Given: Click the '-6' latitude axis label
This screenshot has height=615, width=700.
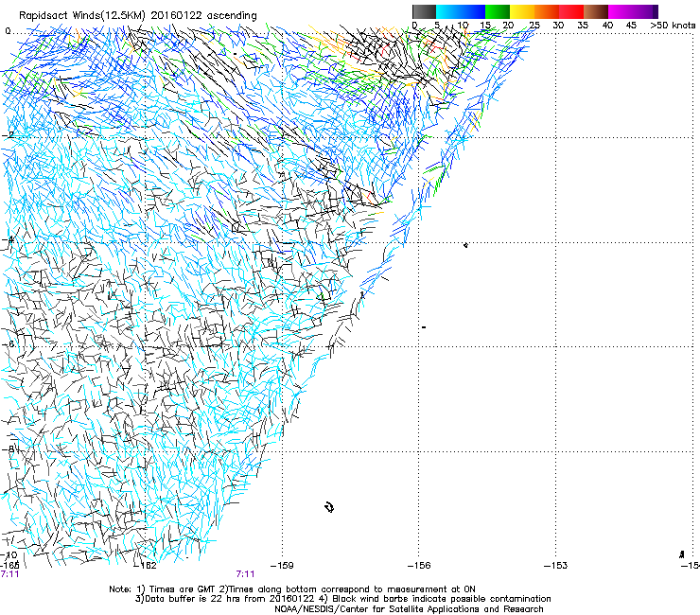Looking at the screenshot, I should (x=9, y=344).
